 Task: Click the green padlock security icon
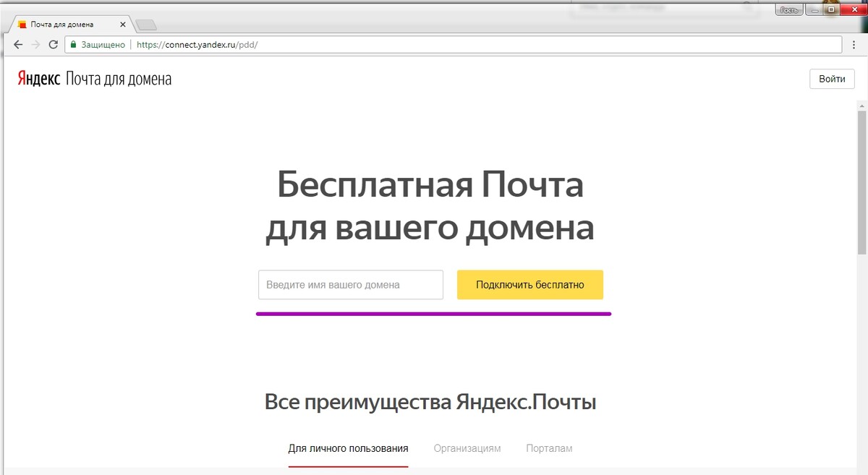pos(73,45)
